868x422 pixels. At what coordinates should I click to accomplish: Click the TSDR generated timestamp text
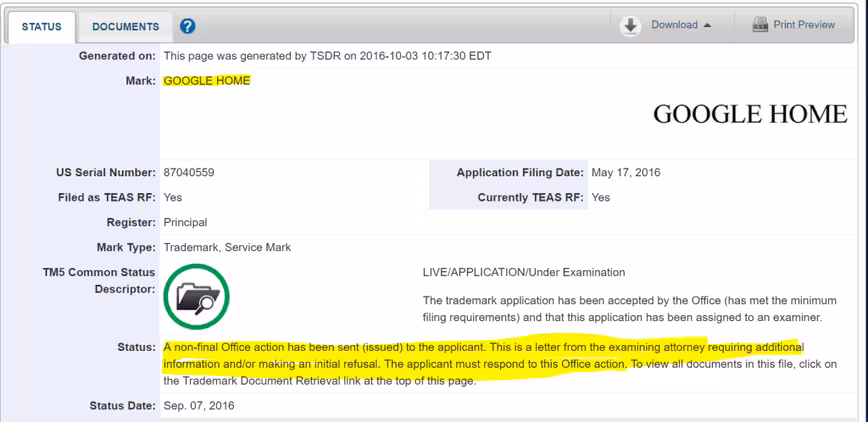click(327, 56)
